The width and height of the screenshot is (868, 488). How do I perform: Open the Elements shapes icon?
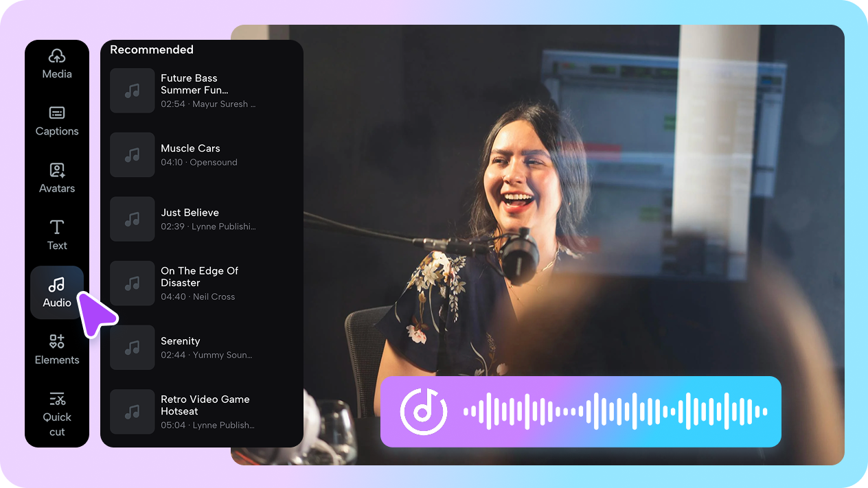point(57,341)
